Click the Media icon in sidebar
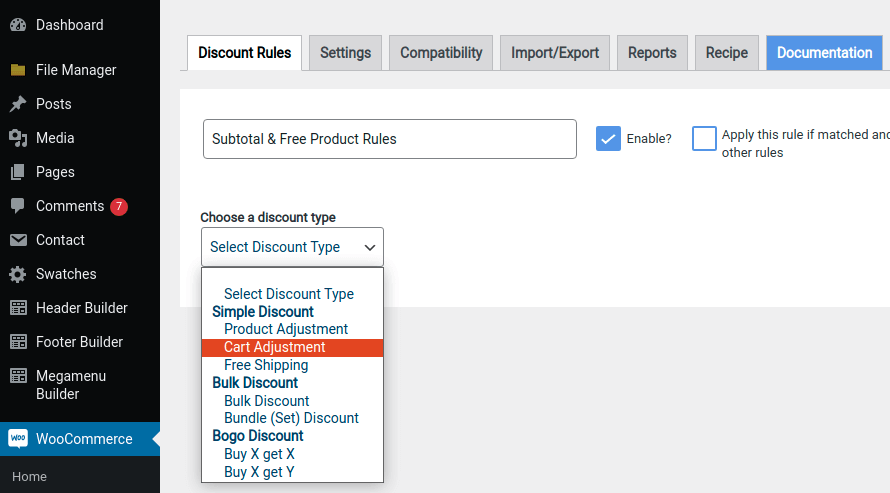Screen dimensions: 890x493 (18, 138)
